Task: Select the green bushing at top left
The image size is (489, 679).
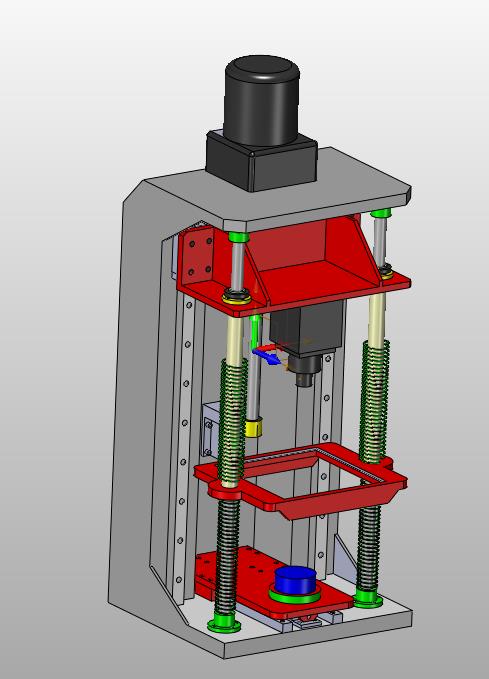Action: 238,237
